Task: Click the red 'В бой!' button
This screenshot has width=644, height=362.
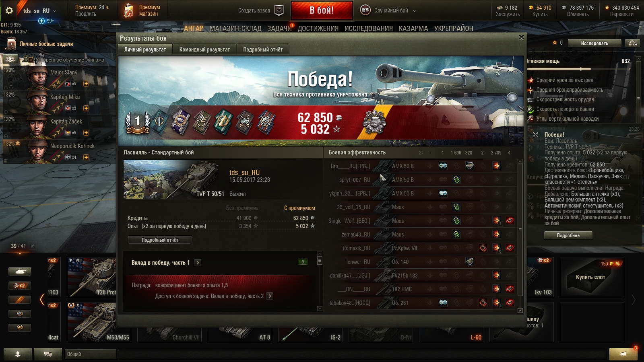Action: click(322, 10)
